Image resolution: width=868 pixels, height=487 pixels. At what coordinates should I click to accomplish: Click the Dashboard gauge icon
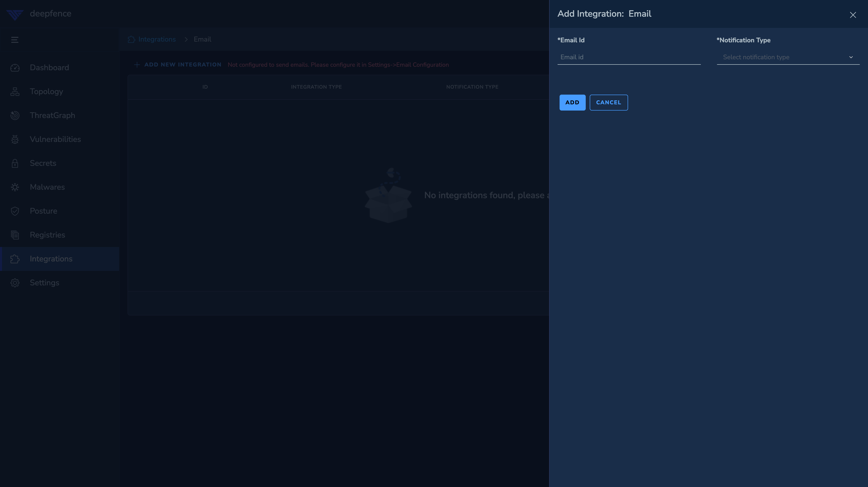[x=15, y=68]
